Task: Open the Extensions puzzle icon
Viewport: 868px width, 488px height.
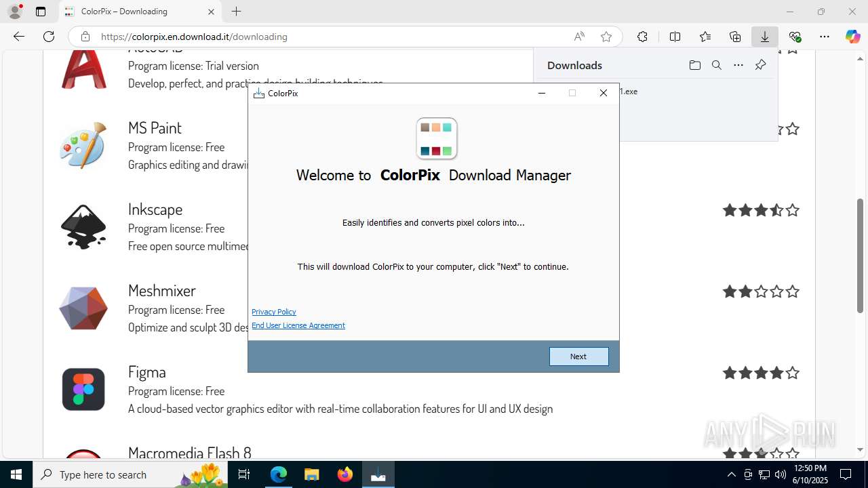Action: click(642, 37)
